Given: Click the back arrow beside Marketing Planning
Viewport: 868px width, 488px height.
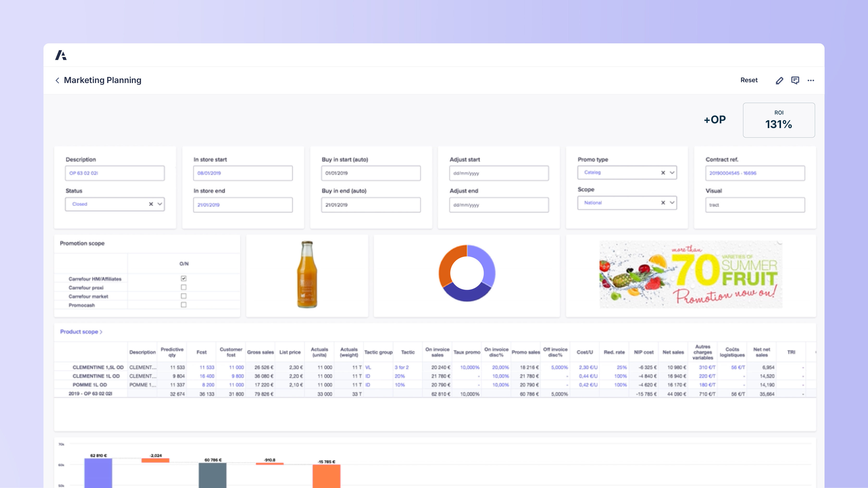Looking at the screenshot, I should tap(57, 80).
